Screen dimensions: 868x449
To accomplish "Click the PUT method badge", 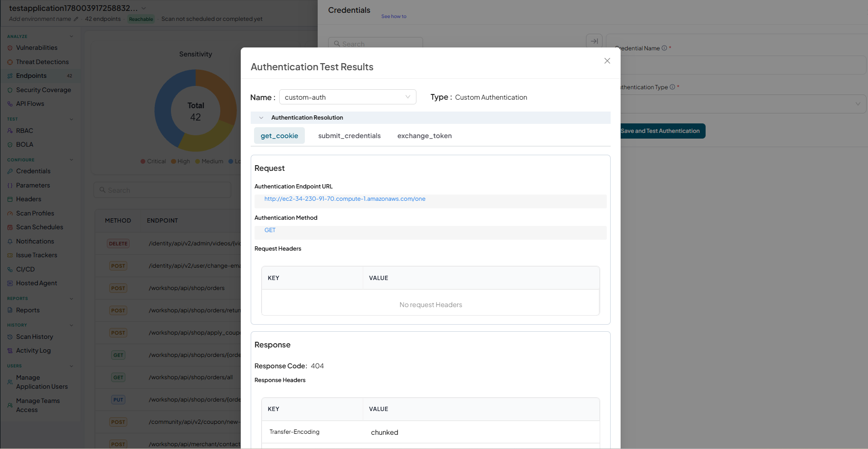I will click(118, 400).
